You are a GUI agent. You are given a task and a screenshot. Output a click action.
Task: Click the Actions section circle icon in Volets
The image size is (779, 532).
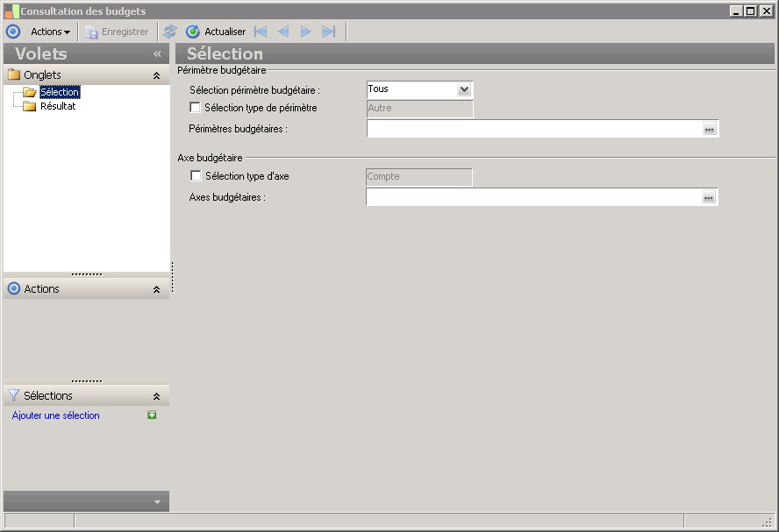tap(14, 288)
